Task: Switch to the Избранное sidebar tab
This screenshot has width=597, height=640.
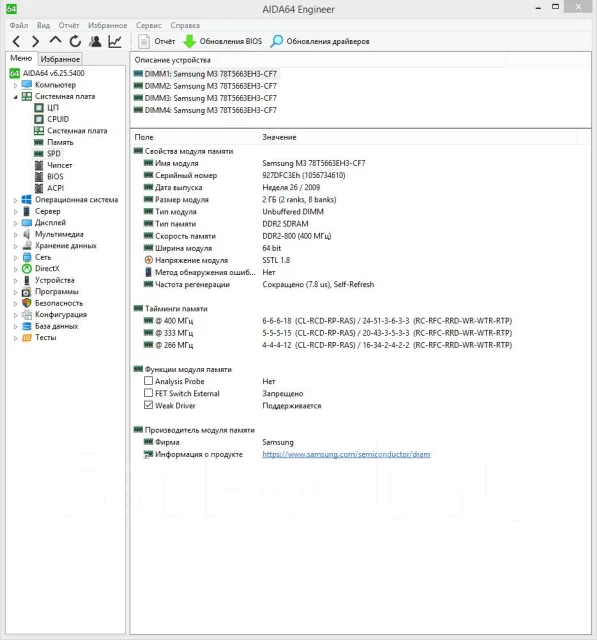Action: click(60, 59)
